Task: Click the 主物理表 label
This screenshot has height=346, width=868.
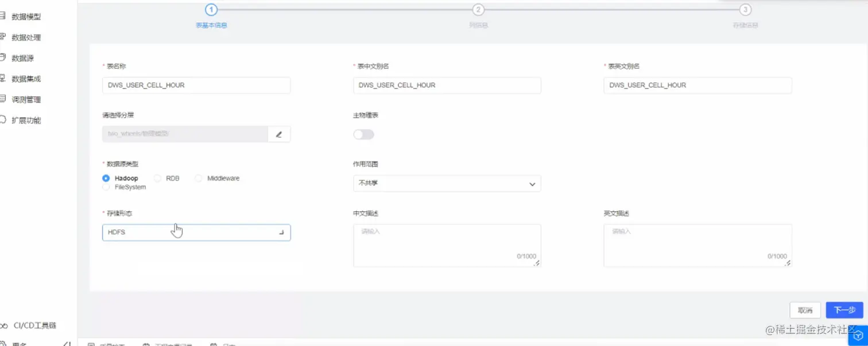Action: click(x=366, y=115)
